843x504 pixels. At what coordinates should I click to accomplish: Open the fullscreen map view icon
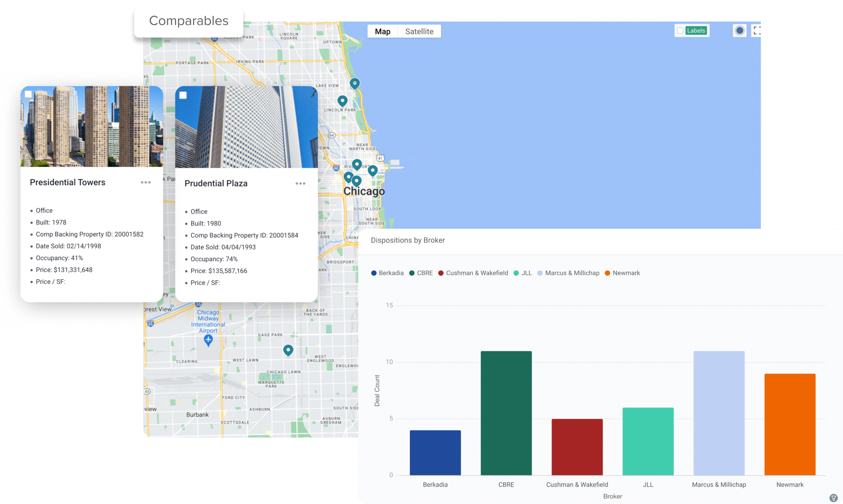coord(757,30)
